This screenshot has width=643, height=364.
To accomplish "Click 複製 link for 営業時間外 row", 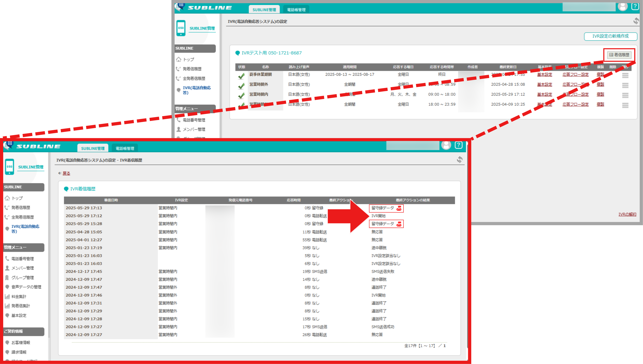I will (600, 84).
